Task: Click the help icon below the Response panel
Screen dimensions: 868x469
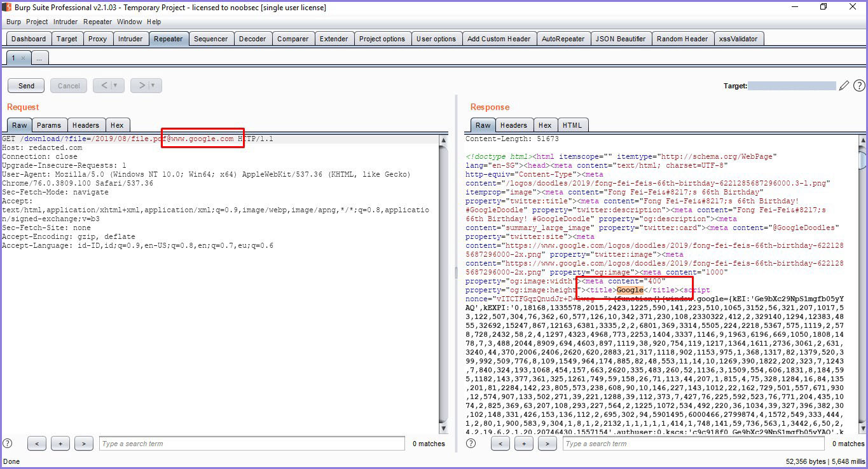Action: [470, 443]
